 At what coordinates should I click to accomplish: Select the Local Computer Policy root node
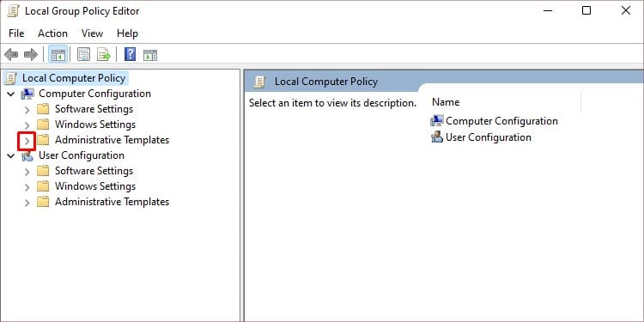click(x=74, y=78)
